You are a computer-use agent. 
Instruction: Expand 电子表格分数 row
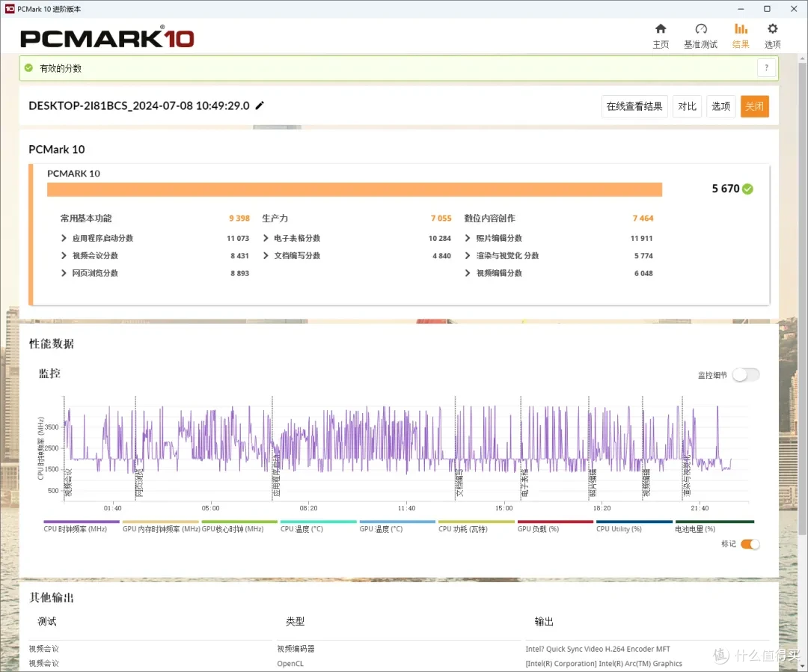coord(266,238)
